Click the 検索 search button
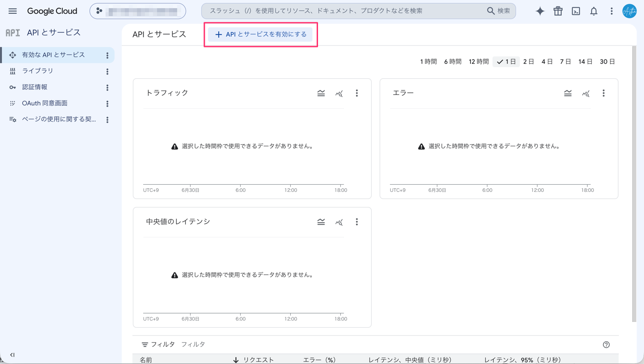Viewport: 644px width, 364px height. (499, 11)
